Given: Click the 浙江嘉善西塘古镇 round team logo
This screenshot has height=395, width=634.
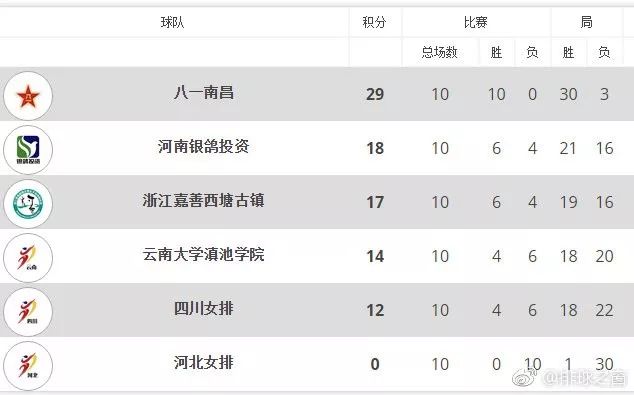Looking at the screenshot, I should [x=28, y=204].
